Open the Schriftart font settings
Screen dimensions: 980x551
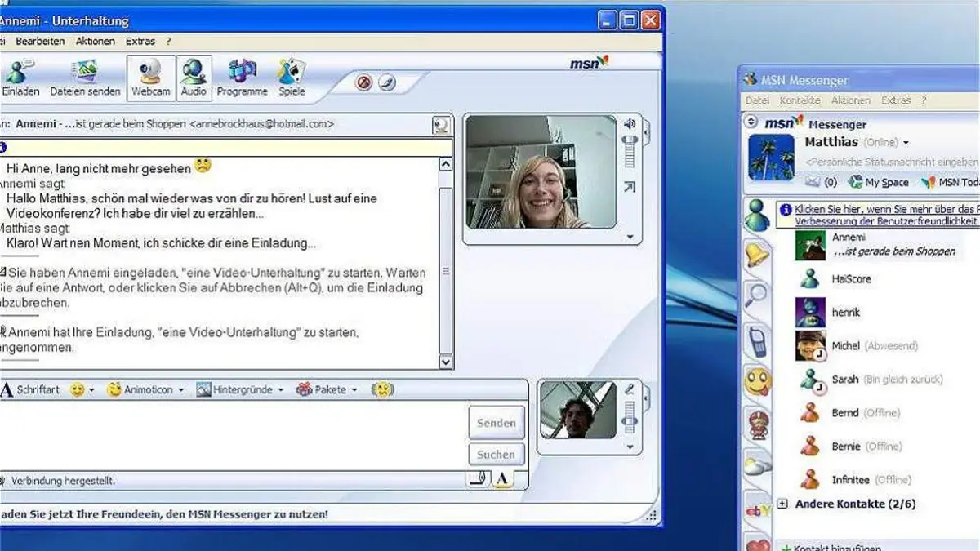pos(31,390)
